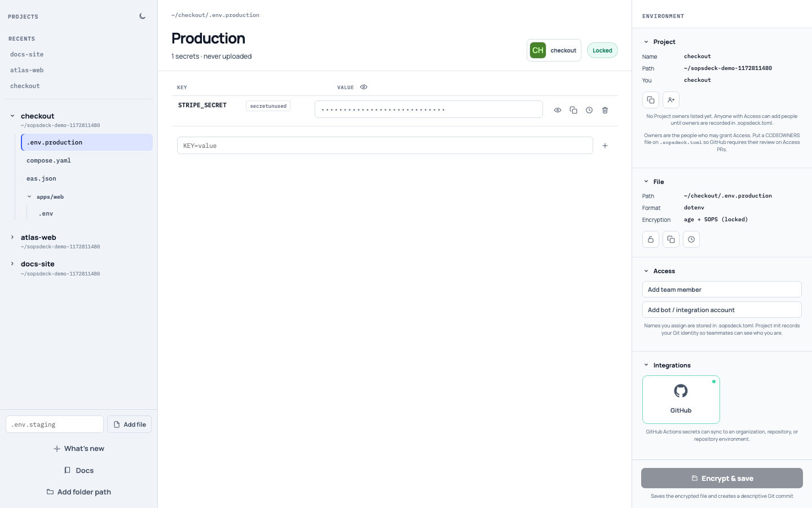Click the add person icon in Project
812x508 pixels.
671,100
